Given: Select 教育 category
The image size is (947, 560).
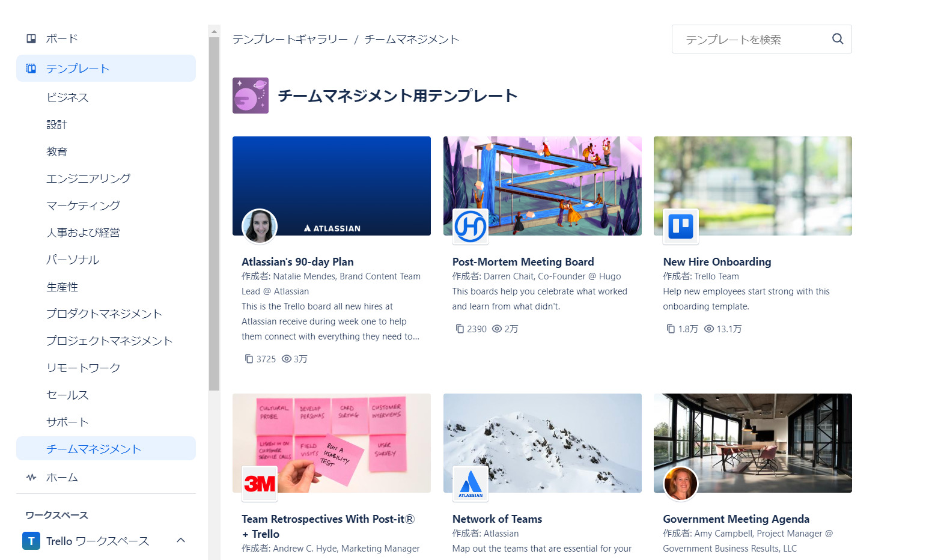Looking at the screenshot, I should click(x=57, y=151).
